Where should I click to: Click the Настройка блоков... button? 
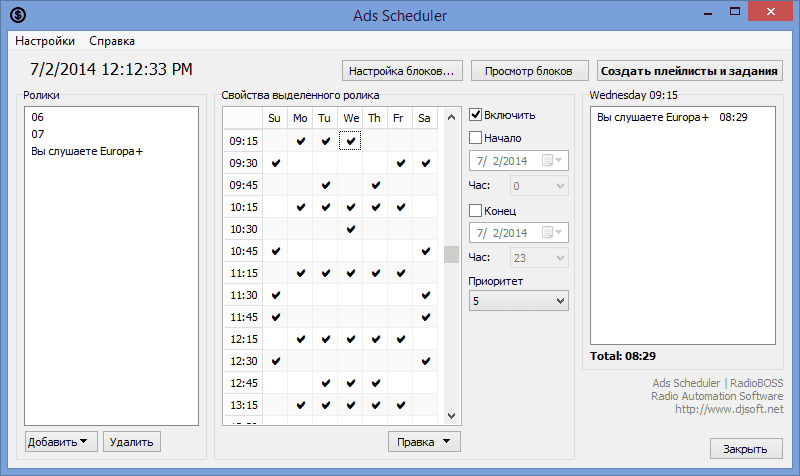pos(402,71)
